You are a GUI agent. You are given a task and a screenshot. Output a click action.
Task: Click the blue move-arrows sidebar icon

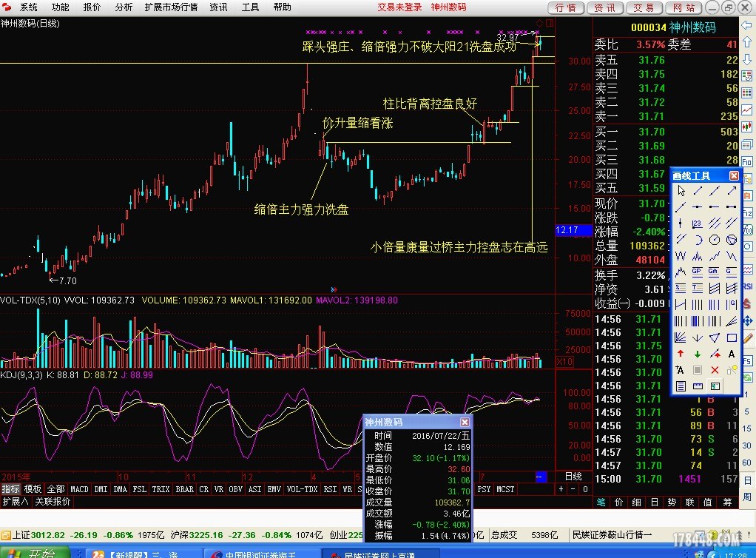coord(748,320)
